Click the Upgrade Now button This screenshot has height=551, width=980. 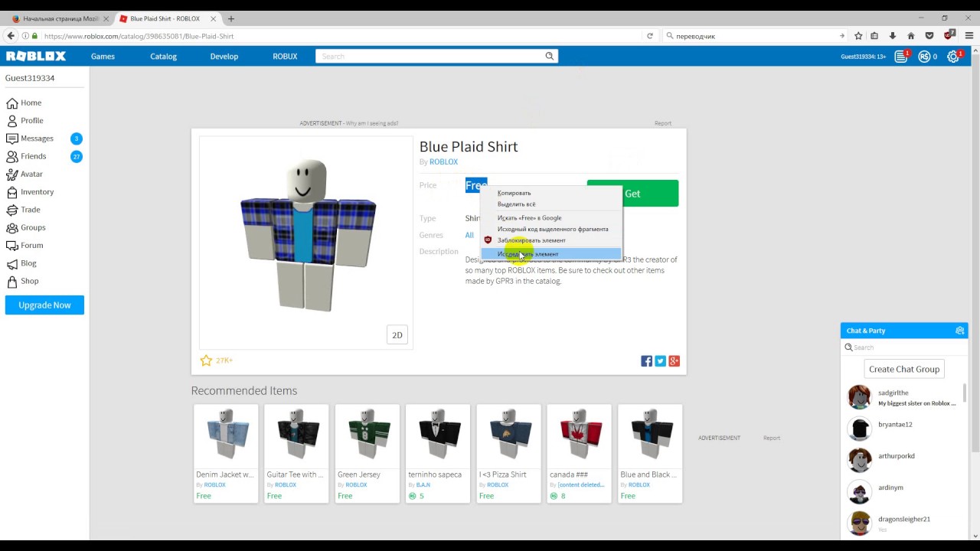(x=44, y=305)
